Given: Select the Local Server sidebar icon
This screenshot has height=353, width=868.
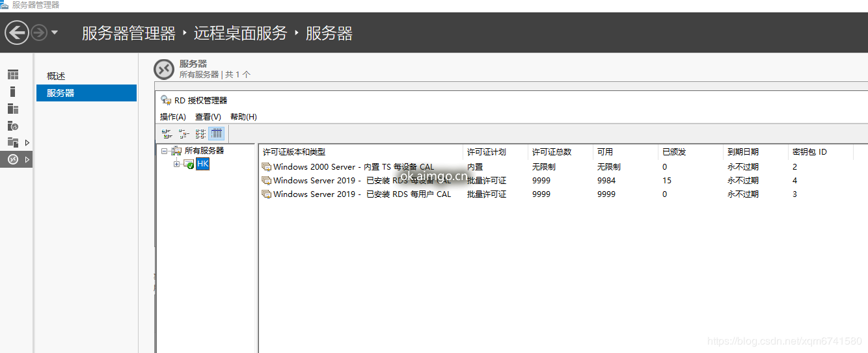Looking at the screenshot, I should (12, 92).
